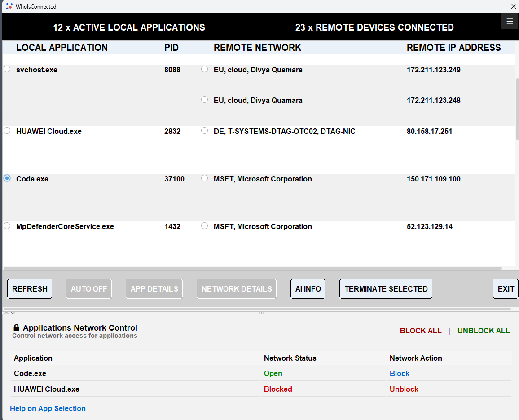519x420 pixels.
Task: Click PID value 37100
Action: (x=175, y=179)
